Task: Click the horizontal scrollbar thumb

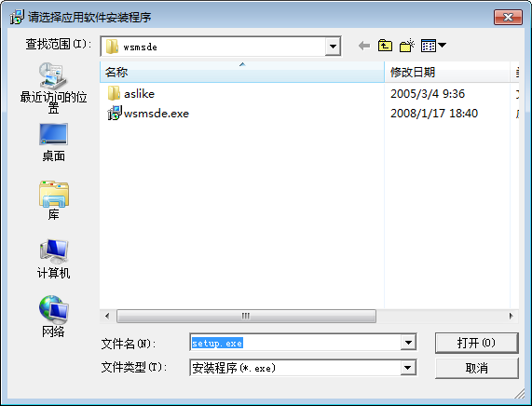Action: [x=246, y=316]
